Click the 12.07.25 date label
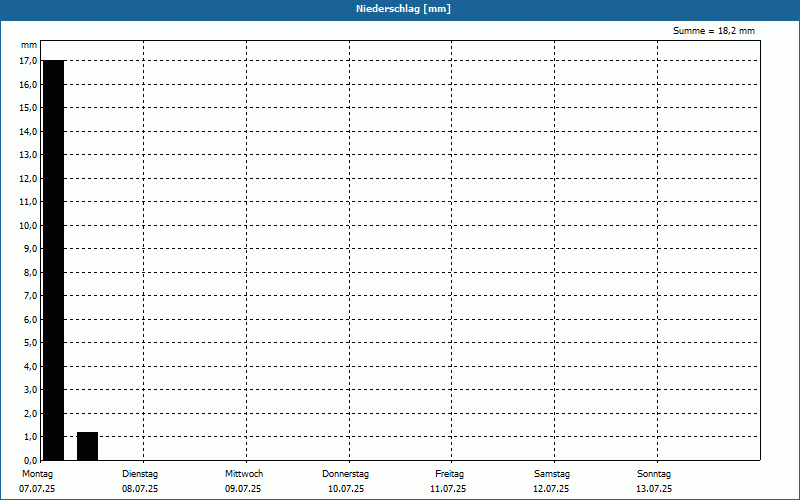800x500 pixels. [x=551, y=489]
